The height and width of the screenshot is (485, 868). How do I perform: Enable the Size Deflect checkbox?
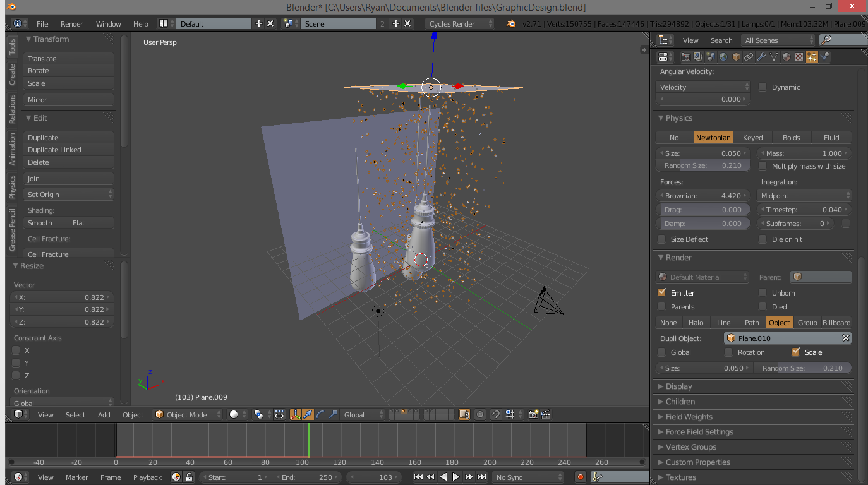661,239
